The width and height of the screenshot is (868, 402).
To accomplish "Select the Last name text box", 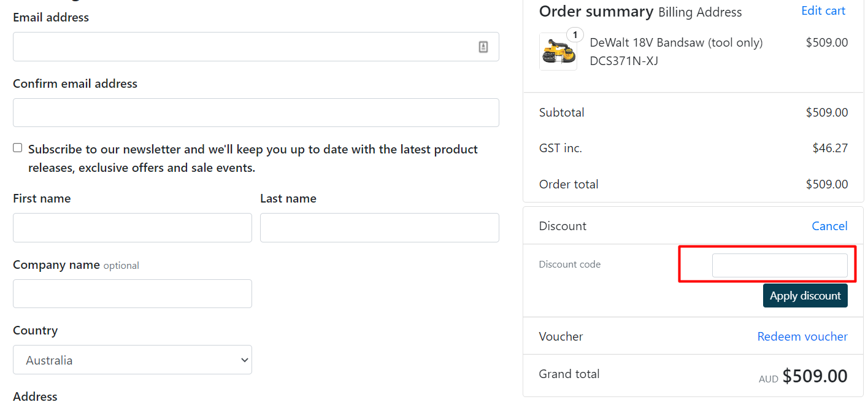I will (379, 228).
